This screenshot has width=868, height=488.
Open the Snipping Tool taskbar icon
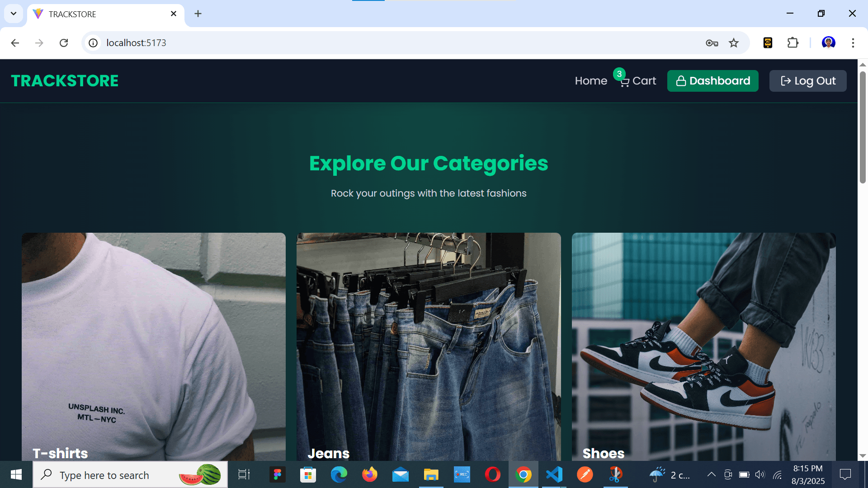(615, 474)
